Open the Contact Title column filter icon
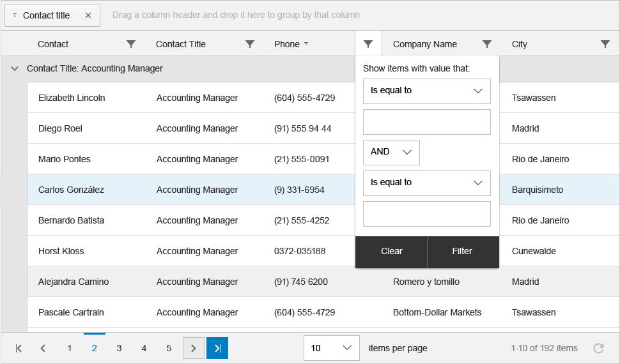This screenshot has height=364, width=620. pos(250,44)
